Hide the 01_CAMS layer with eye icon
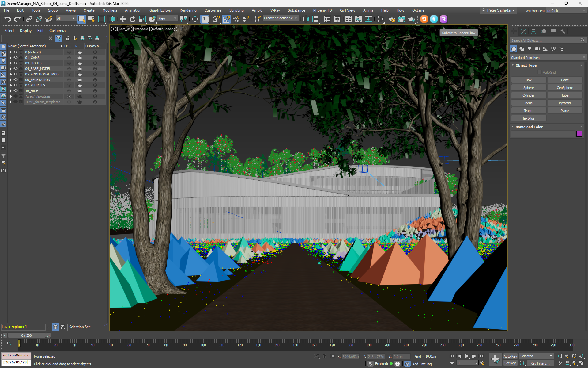 click(x=15, y=58)
